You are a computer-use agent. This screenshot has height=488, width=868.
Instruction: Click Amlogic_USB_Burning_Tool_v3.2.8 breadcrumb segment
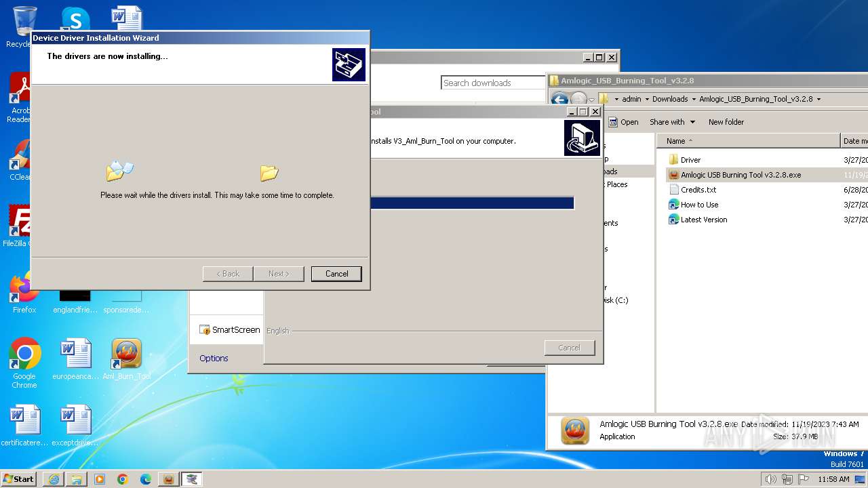coord(755,99)
